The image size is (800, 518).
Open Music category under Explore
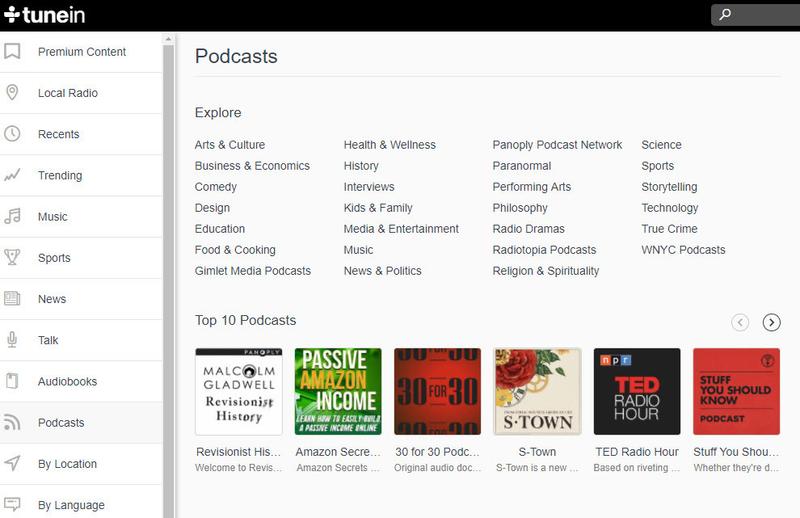click(358, 250)
